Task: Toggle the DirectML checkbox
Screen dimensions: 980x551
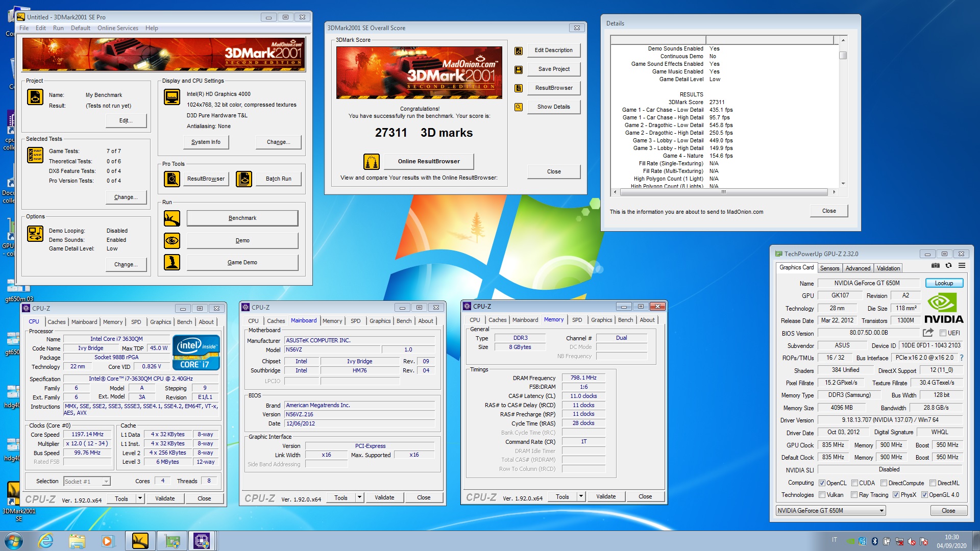Action: pyautogui.click(x=933, y=483)
